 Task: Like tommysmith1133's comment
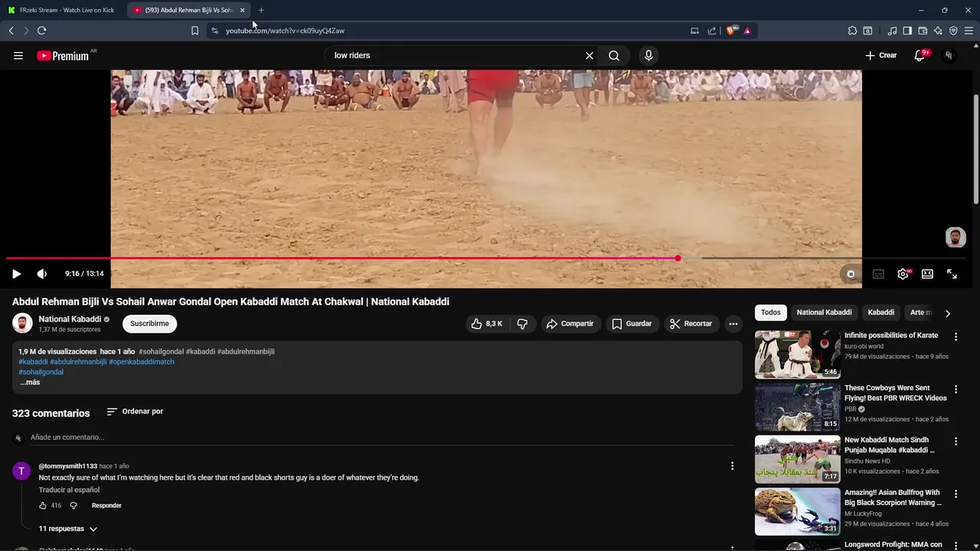(x=43, y=506)
